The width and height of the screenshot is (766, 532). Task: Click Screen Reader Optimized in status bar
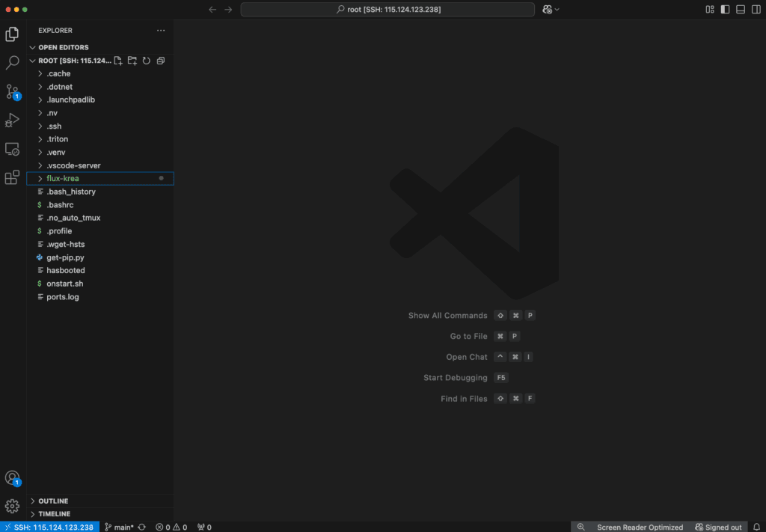coord(640,527)
